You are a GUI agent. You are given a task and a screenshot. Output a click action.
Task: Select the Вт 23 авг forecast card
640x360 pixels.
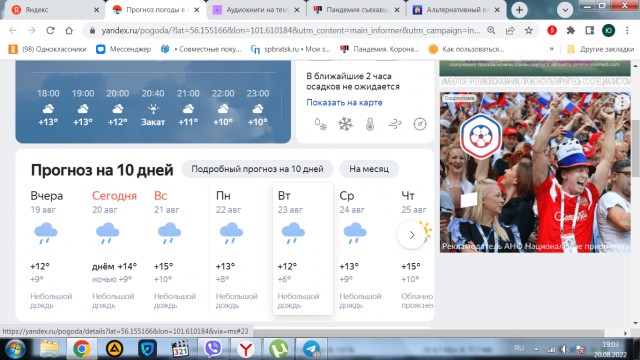pyautogui.click(x=303, y=249)
